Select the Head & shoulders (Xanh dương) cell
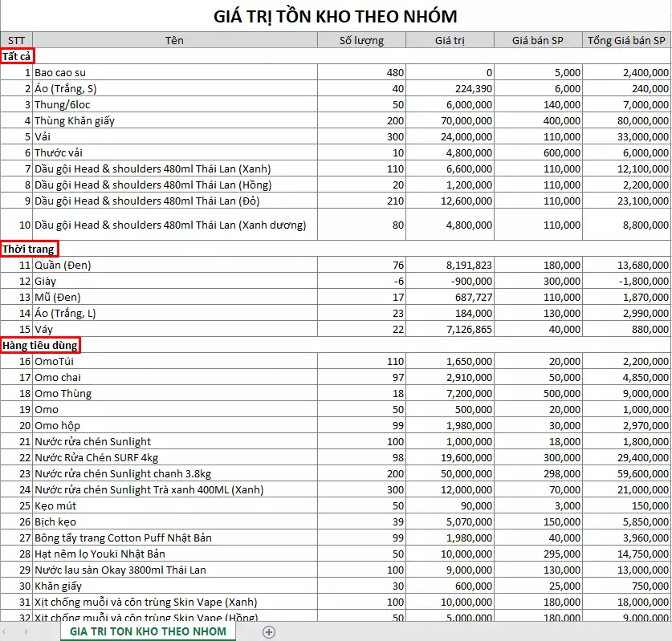This screenshot has width=672, height=641. tap(175, 225)
